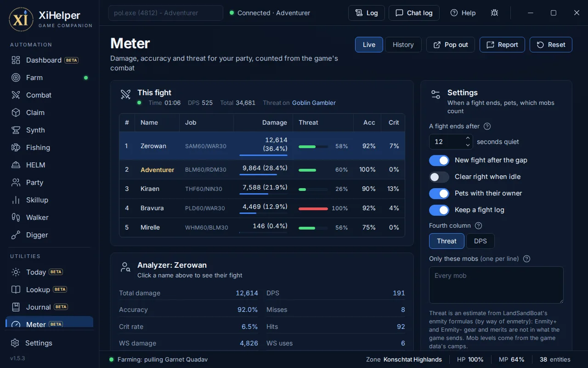Click help icon beside 'A fight ends after'
This screenshot has height=368, width=588.
[487, 126]
